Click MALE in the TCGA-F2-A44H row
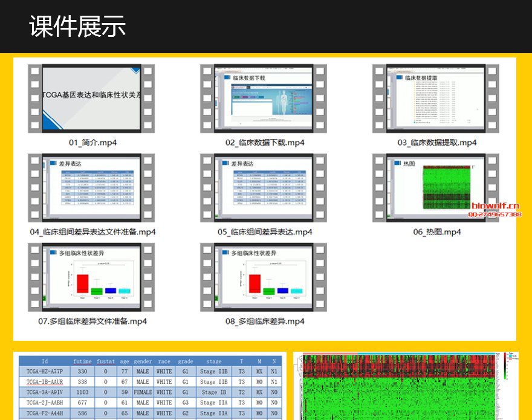Image resolution: width=532 pixels, height=420 pixels. pos(143,413)
